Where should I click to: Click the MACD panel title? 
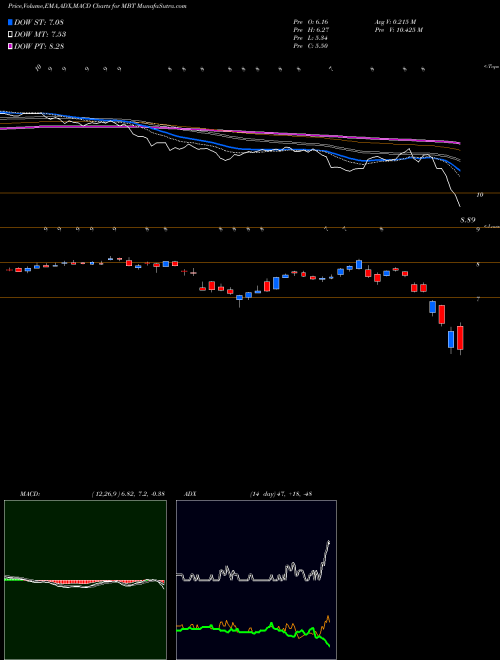[x=30, y=494]
